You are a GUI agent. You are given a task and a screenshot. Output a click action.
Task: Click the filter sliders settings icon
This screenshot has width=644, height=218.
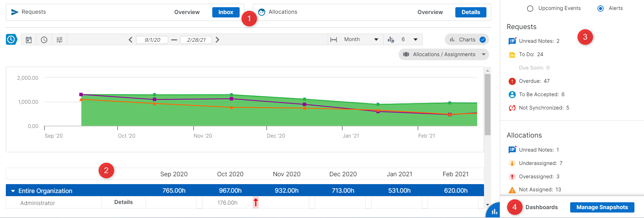click(x=59, y=40)
